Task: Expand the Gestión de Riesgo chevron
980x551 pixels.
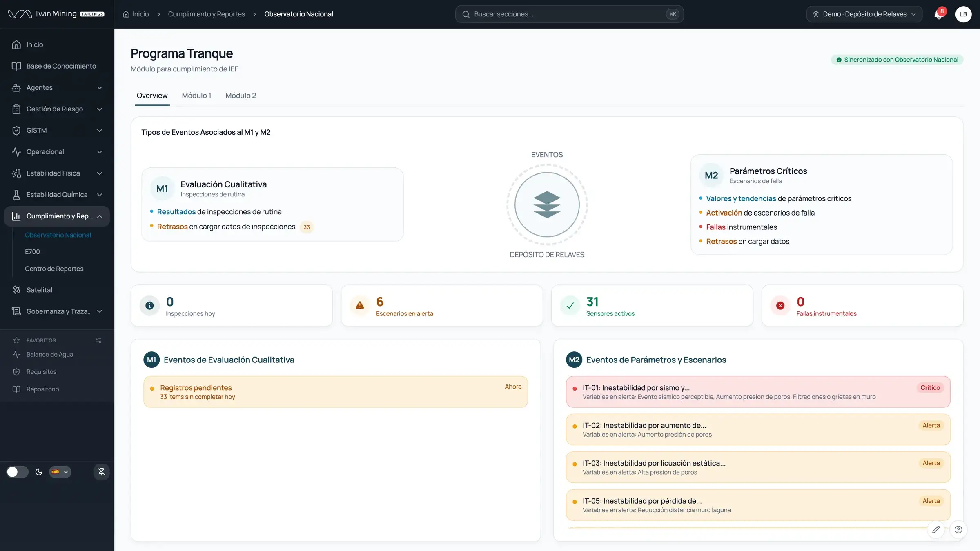Action: [x=100, y=109]
